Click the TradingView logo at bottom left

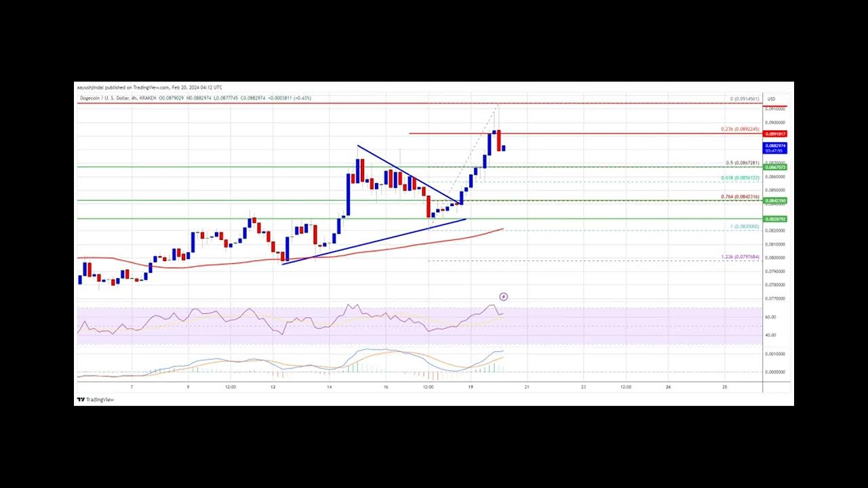coord(96,399)
